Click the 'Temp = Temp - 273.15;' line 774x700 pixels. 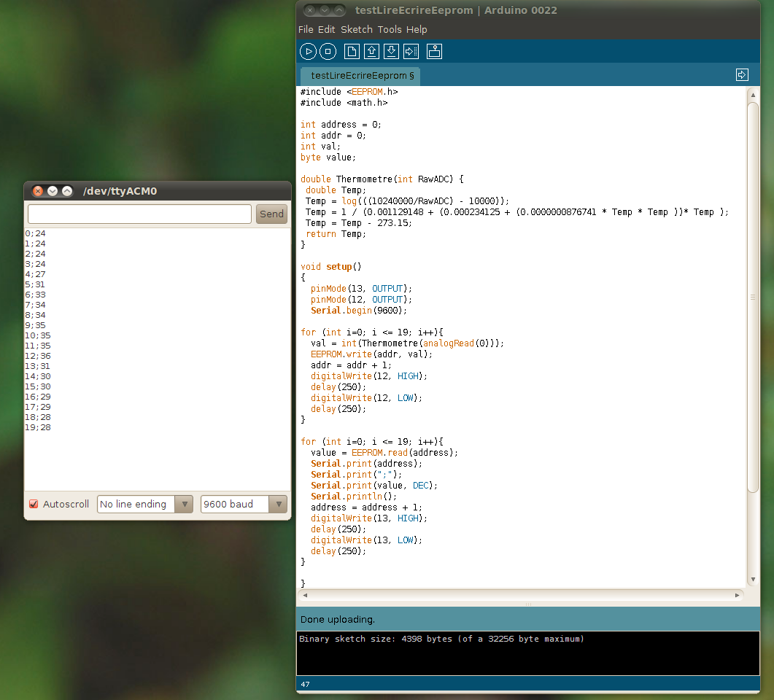point(358,223)
